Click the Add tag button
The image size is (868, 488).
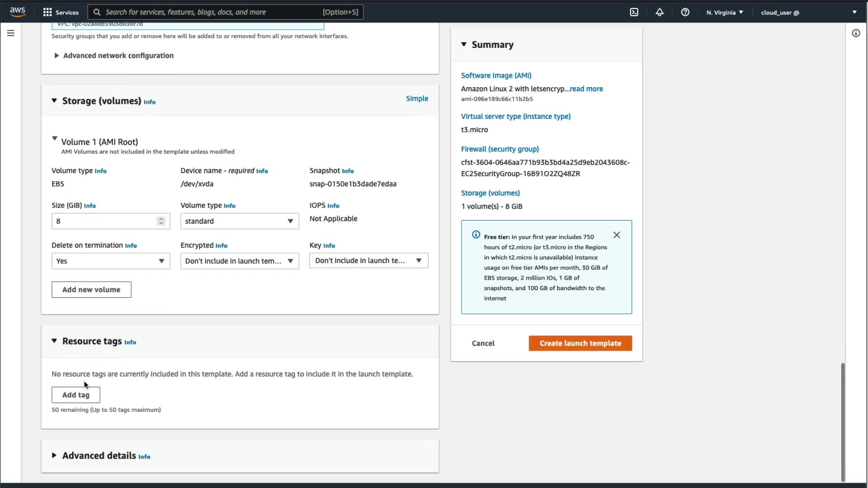(75, 394)
